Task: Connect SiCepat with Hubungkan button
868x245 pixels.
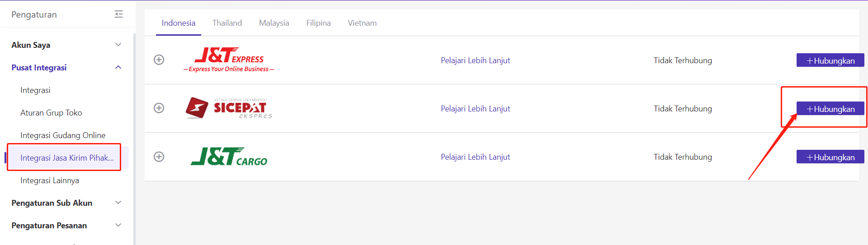Action: tap(830, 109)
